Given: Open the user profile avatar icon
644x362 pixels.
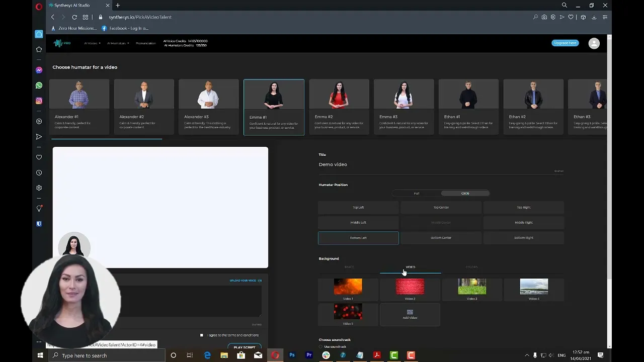Looking at the screenshot, I should pos(594,43).
